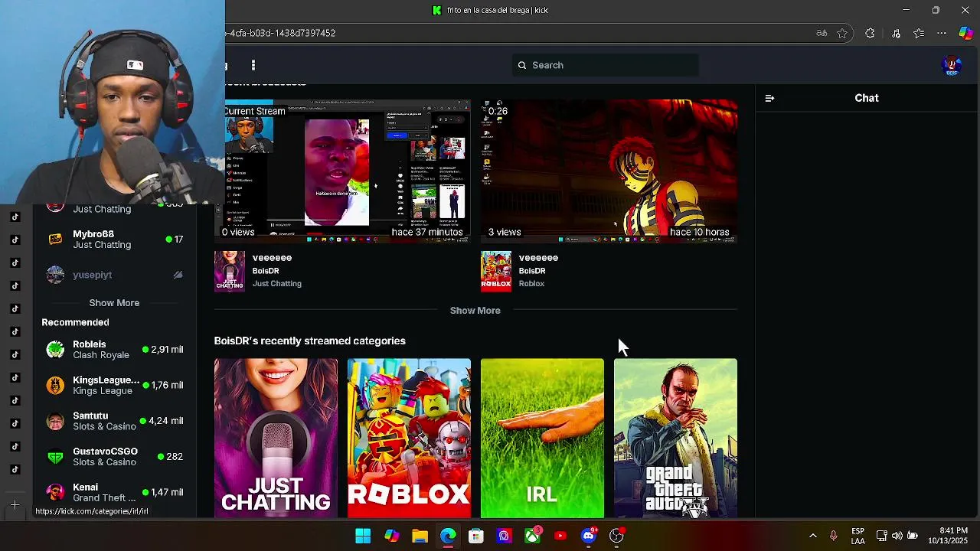Click the Recommended section heading
Screen dimensions: 980x551
(75, 322)
